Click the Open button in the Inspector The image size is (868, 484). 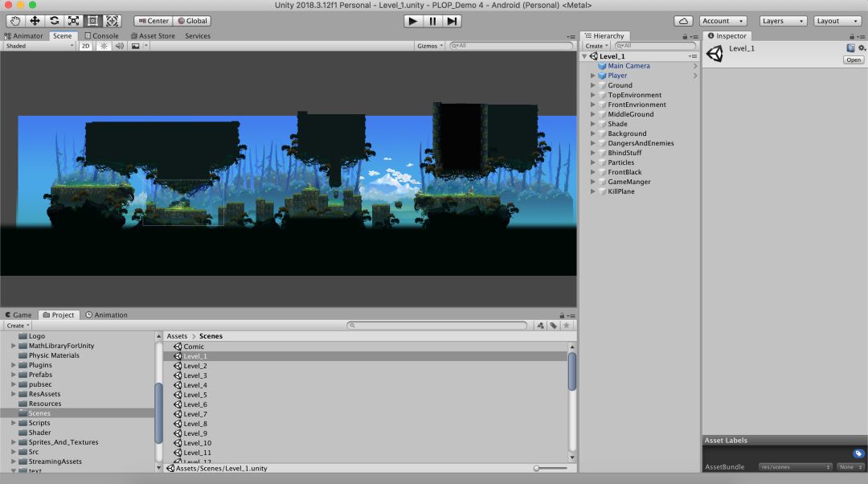point(853,59)
